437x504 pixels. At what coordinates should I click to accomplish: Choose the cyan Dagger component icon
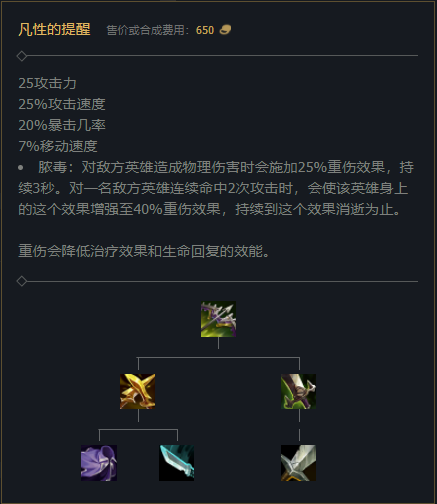(177, 463)
